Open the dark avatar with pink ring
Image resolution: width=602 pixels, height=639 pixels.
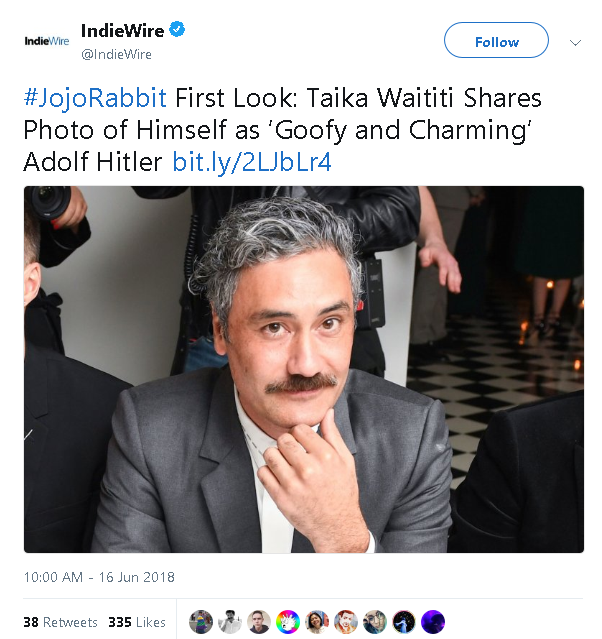pos(404,622)
